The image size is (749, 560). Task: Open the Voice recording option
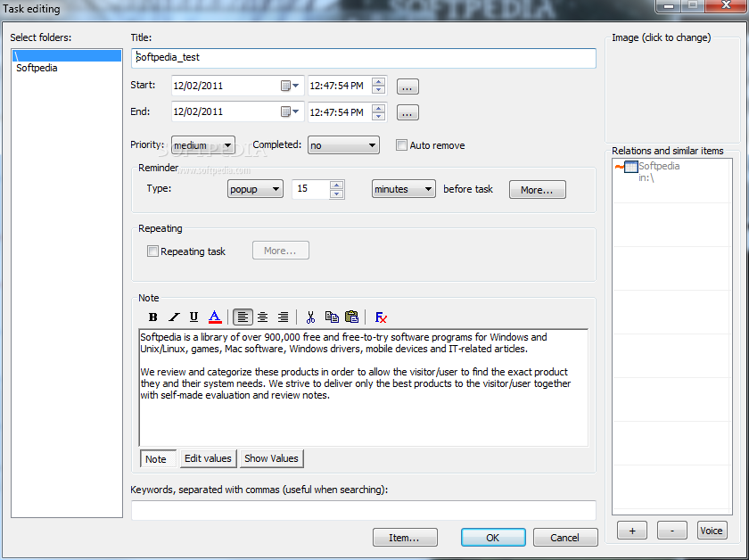tap(712, 531)
